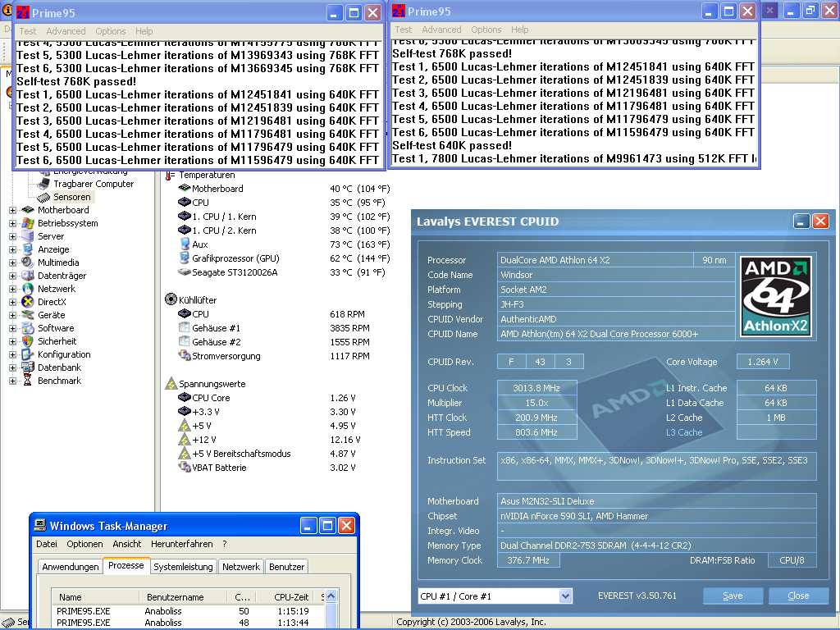Click the Gehäuse #1 fan icon

click(x=185, y=327)
